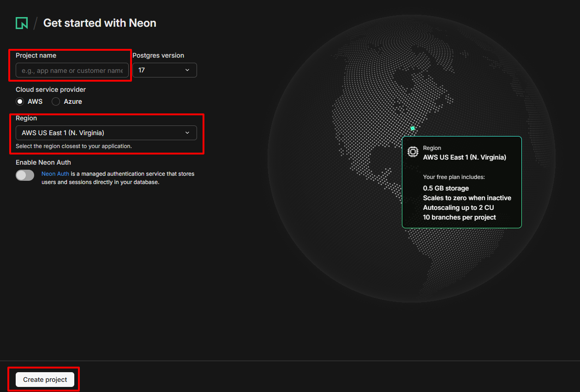Expand the AWS US East 1 region dropdown
Screen dimensions: 580x392
click(106, 133)
